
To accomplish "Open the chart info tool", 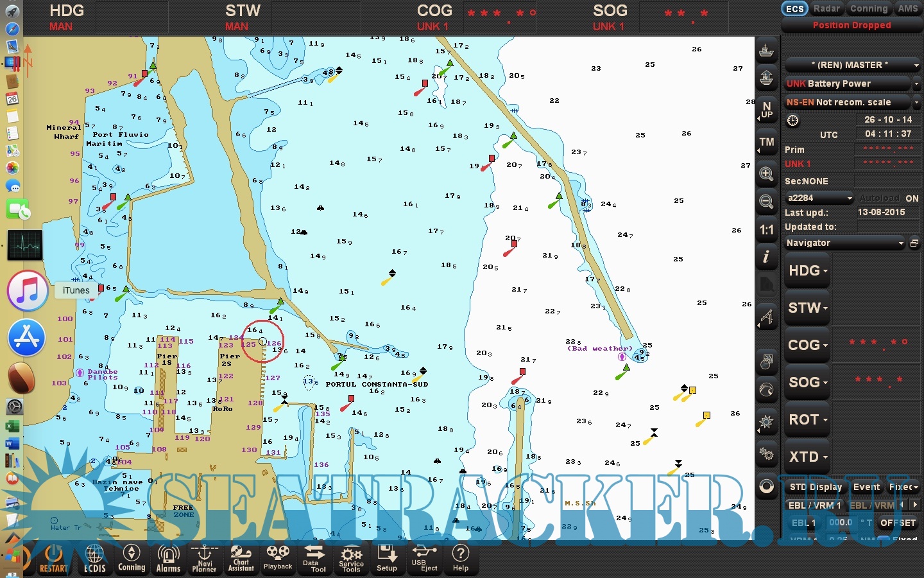I will [x=766, y=258].
